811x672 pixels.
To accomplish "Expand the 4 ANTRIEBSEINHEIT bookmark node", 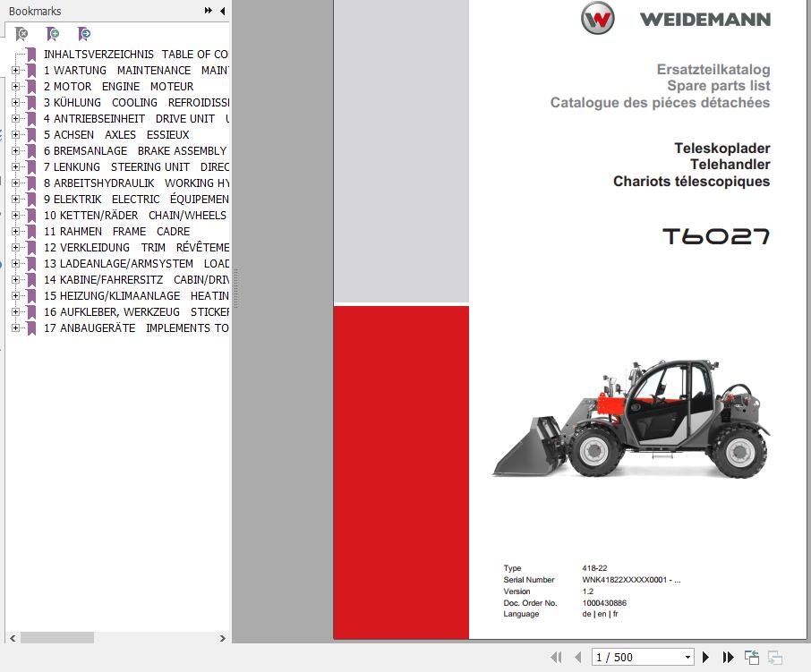I will 15,118.
